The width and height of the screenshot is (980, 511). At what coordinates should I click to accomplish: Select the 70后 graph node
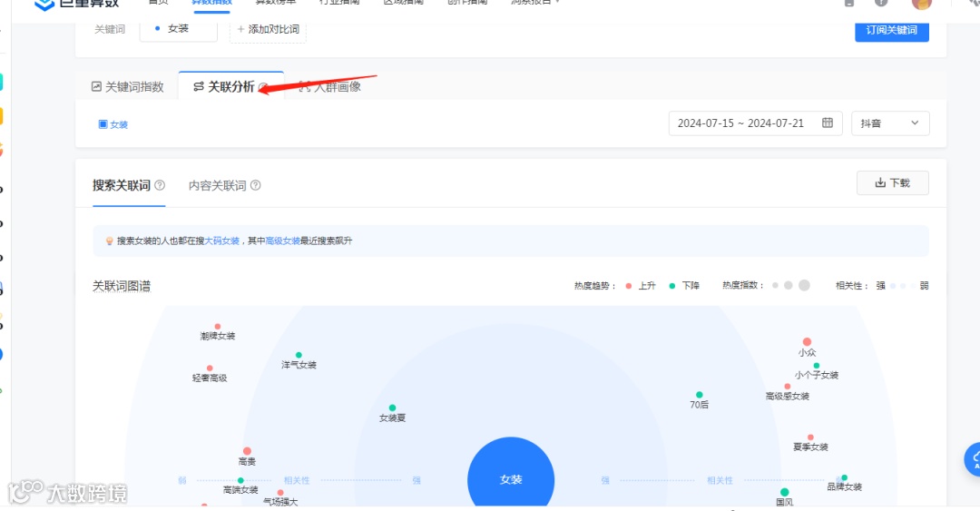click(700, 395)
